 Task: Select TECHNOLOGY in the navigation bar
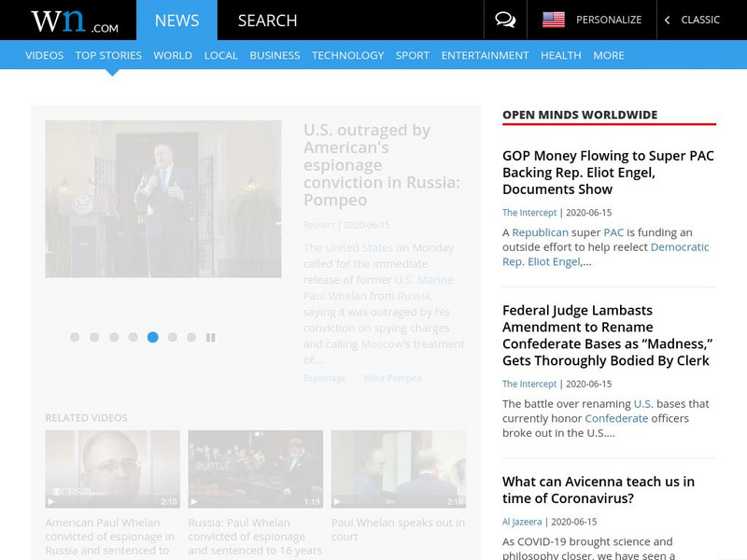coord(347,55)
